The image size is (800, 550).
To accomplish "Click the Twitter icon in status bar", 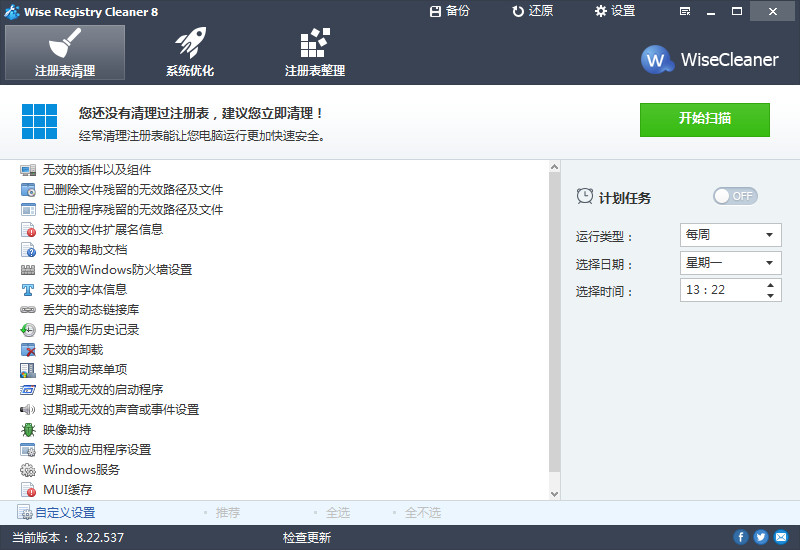I will pyautogui.click(x=761, y=537).
